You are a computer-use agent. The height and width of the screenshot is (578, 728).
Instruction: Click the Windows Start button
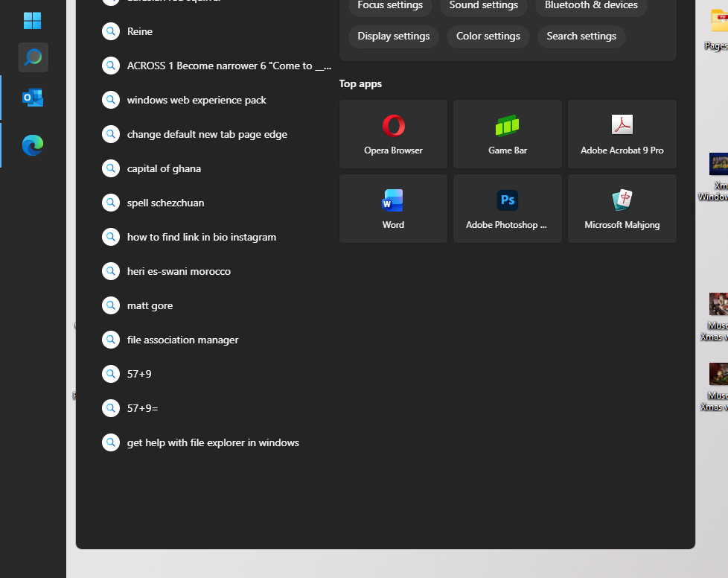coord(33,21)
